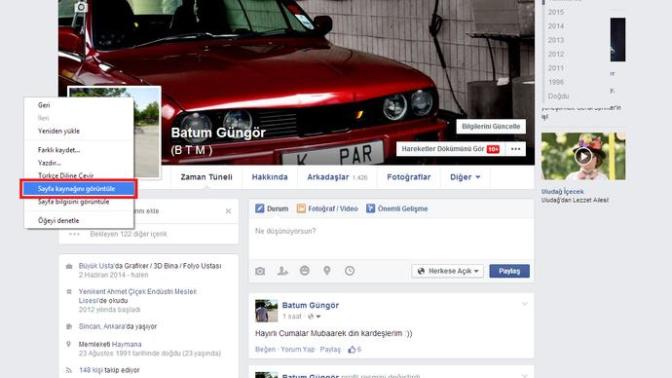Open the three-dots menu on cover photo
Screen dimensions: 672x378
[516, 149]
